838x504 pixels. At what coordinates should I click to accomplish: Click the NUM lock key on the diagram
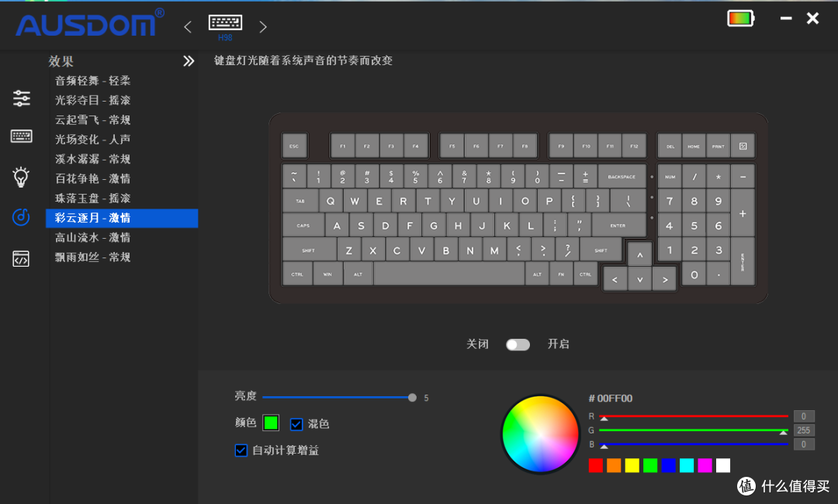pyautogui.click(x=670, y=176)
